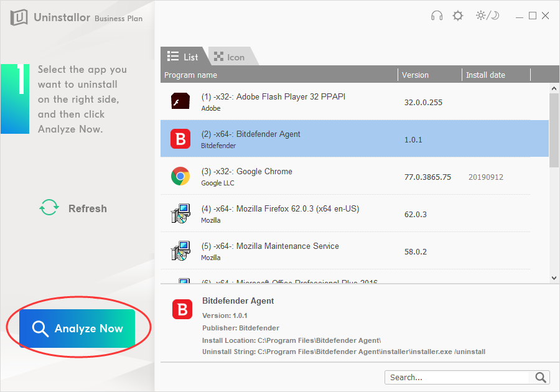Click version 32.0.0.255 cell
This screenshot has width=560, height=392.
[423, 103]
